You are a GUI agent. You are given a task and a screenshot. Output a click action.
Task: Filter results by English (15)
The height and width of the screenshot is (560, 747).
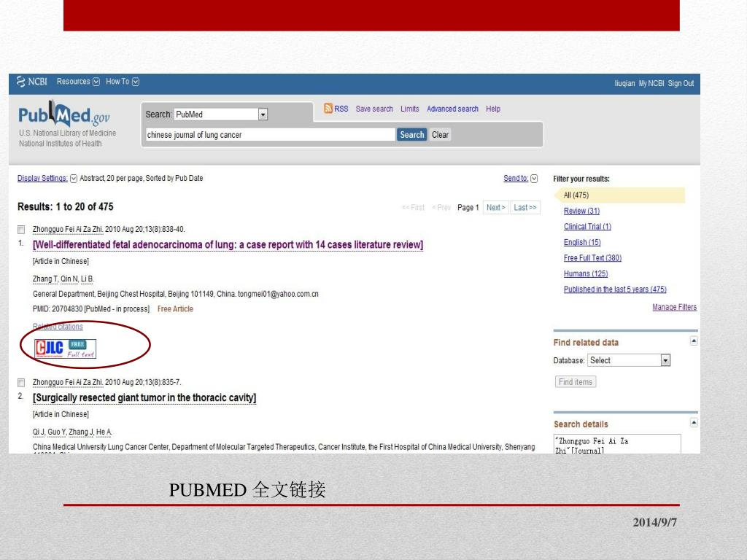pyautogui.click(x=582, y=242)
